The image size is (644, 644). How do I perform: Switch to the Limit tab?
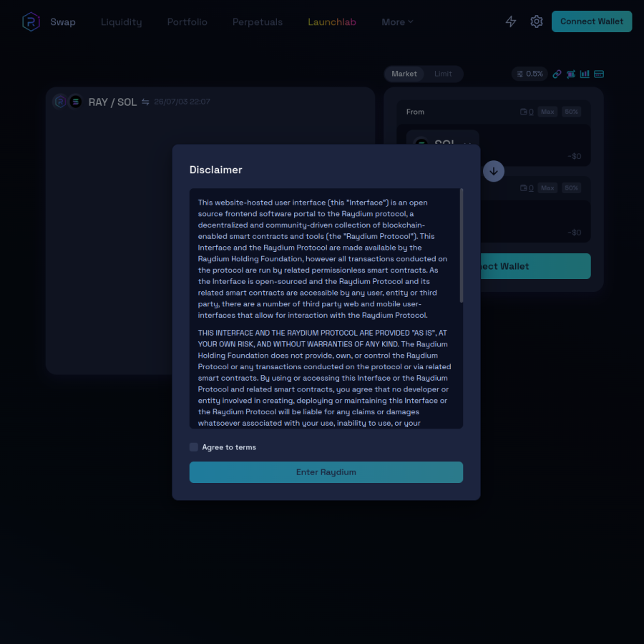[x=443, y=74]
